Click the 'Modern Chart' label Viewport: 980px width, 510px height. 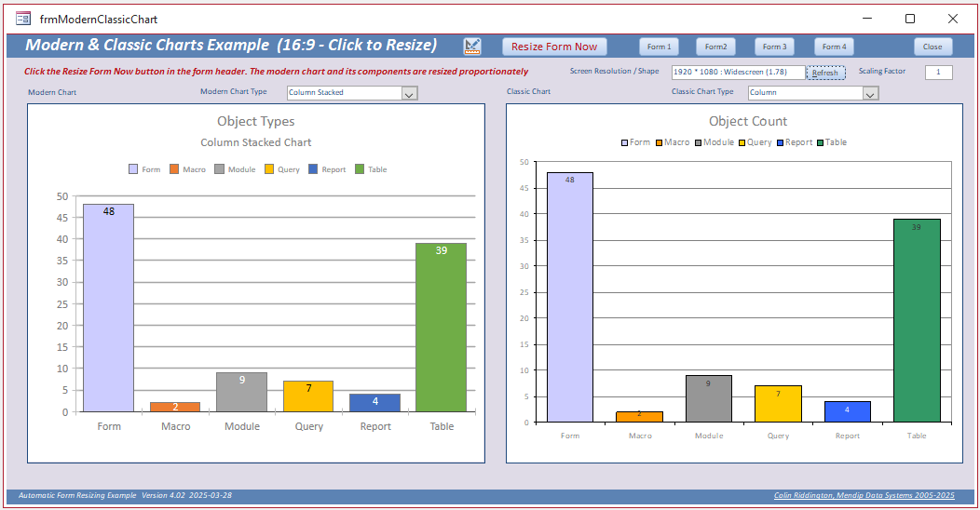point(52,92)
